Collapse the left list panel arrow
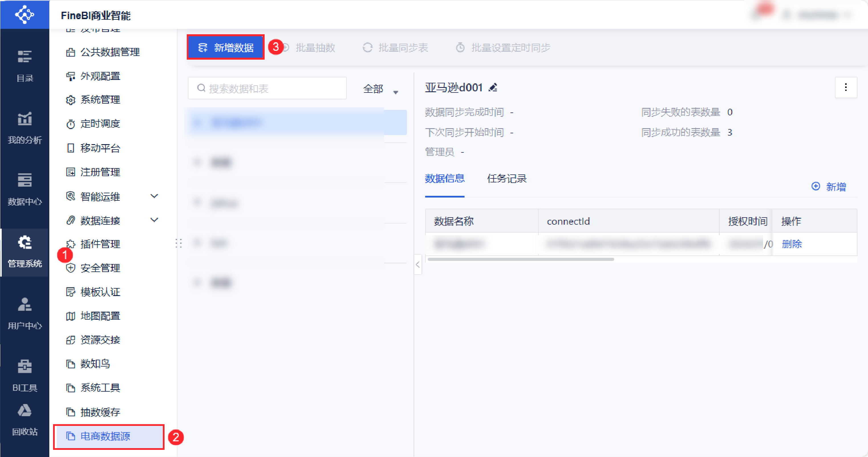 (x=417, y=264)
